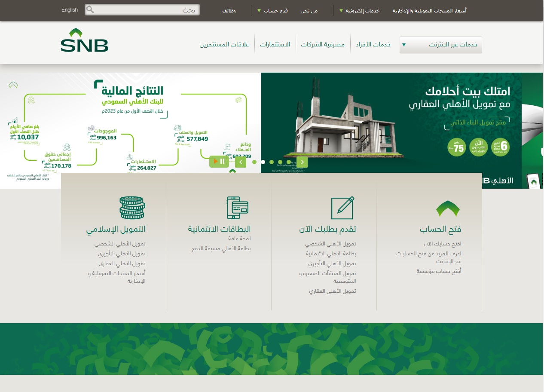Click بطاقة الأهلي مسبقة الدفع link

click(x=221, y=248)
